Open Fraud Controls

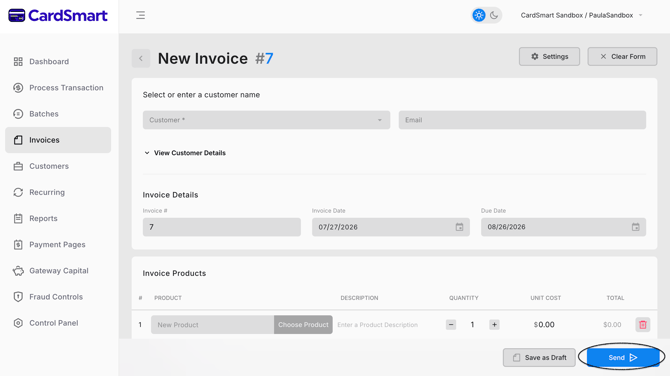point(58,297)
